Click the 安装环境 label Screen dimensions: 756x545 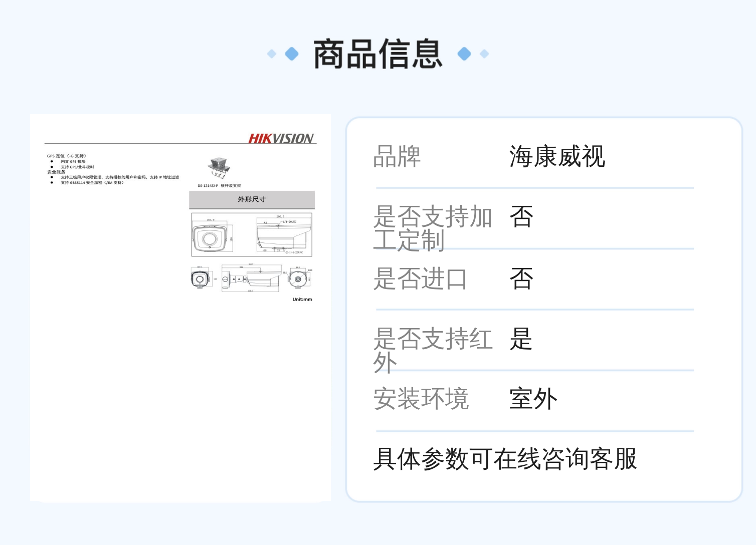click(421, 399)
